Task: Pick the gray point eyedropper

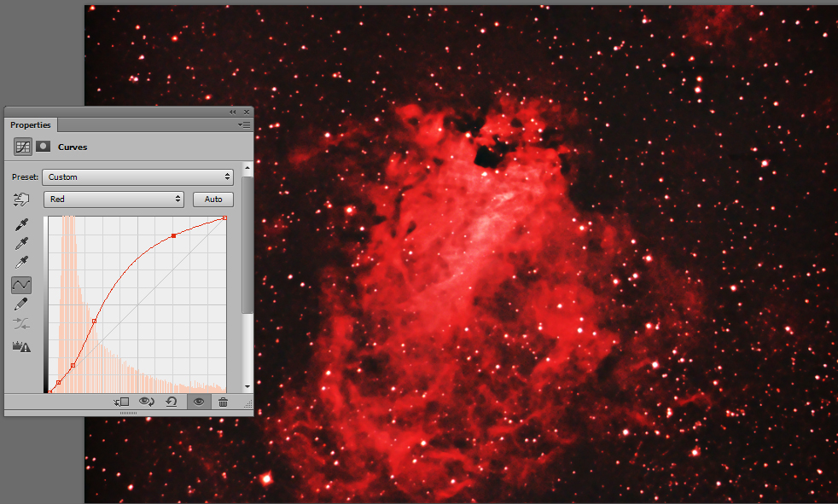Action: pos(21,244)
